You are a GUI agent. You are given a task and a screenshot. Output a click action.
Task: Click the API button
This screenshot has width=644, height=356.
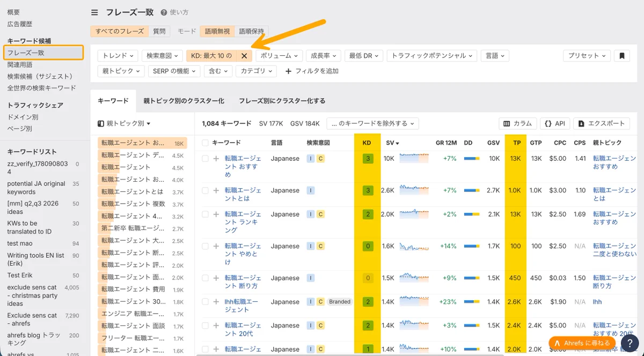555,123
